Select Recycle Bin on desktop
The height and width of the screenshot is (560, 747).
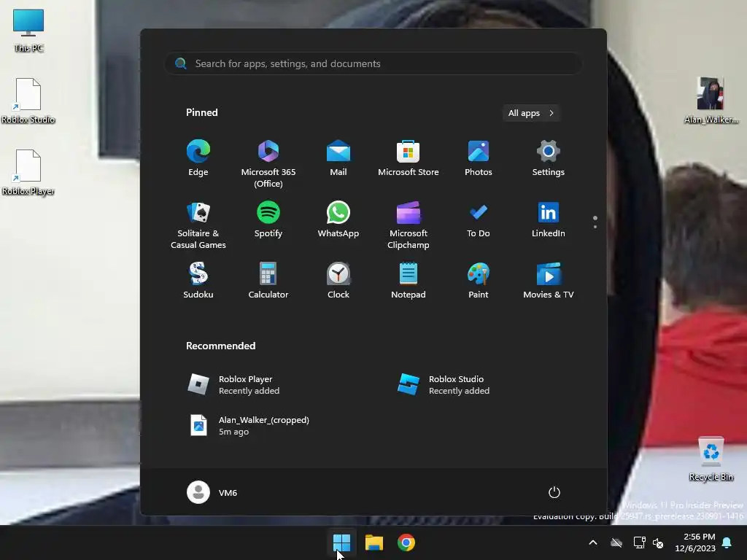(711, 459)
